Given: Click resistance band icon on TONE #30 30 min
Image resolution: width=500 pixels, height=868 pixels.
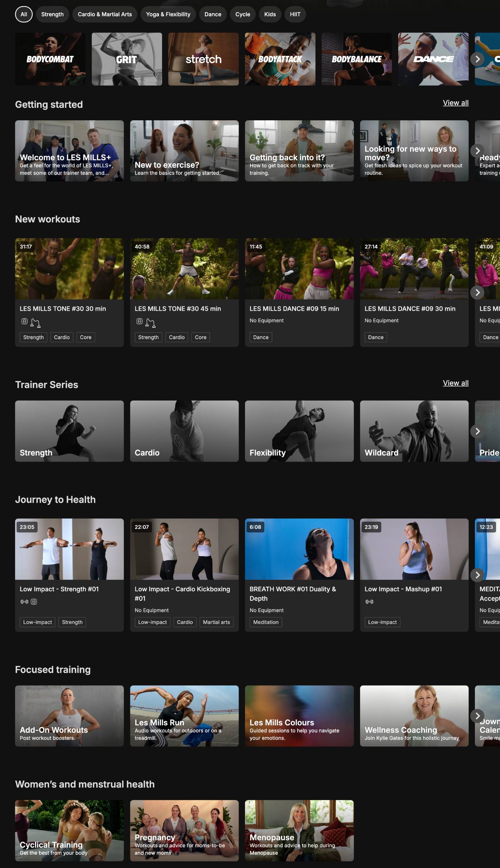Looking at the screenshot, I should tap(35, 323).
